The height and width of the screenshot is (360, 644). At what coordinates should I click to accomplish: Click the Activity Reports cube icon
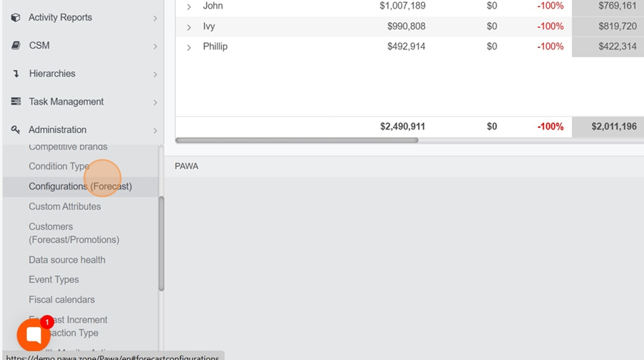pyautogui.click(x=16, y=18)
